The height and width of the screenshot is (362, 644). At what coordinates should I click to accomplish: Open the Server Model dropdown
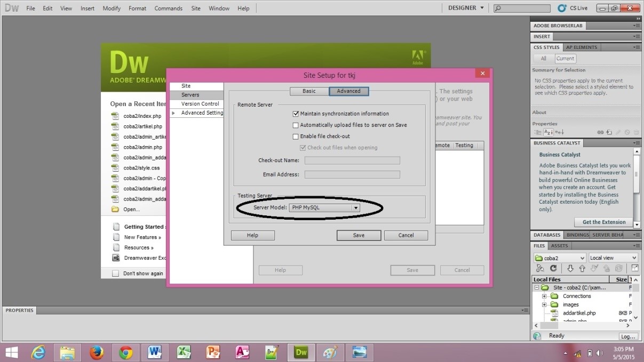click(x=324, y=208)
